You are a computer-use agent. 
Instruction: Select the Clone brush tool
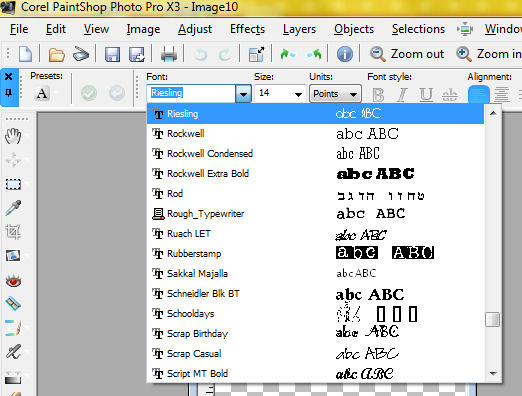13,352
